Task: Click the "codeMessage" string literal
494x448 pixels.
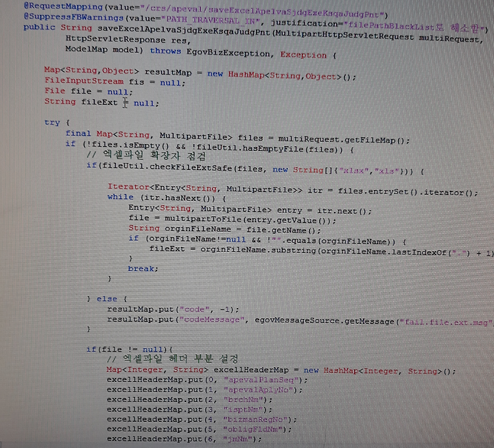Action: click(x=212, y=320)
